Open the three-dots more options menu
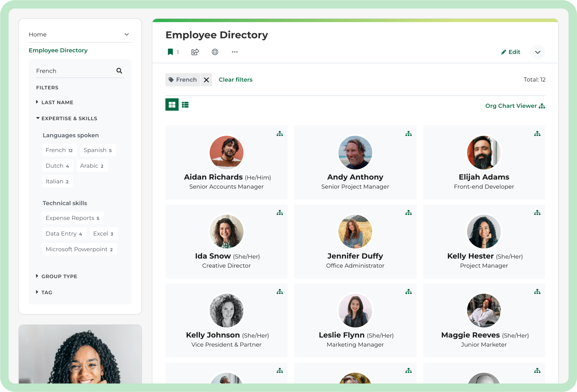 235,52
